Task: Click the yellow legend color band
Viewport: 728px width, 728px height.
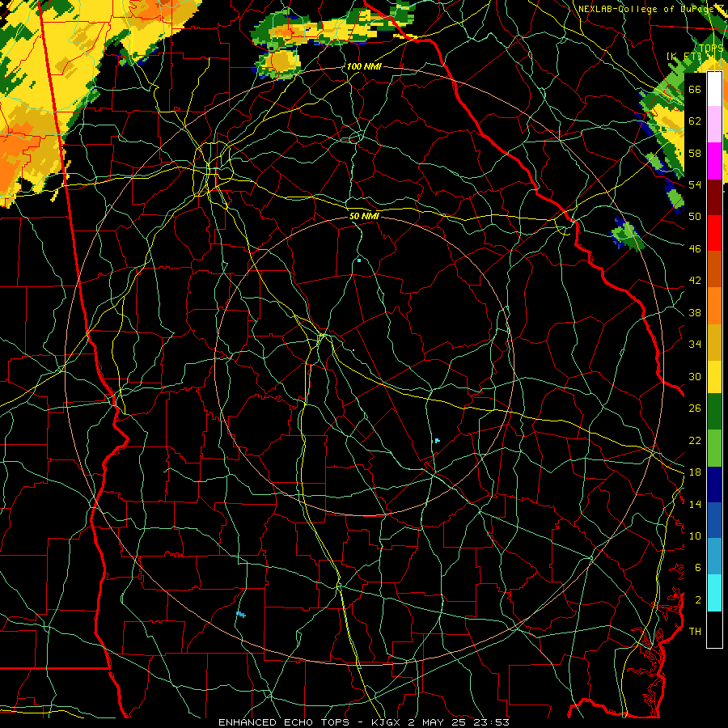Action: point(714,377)
